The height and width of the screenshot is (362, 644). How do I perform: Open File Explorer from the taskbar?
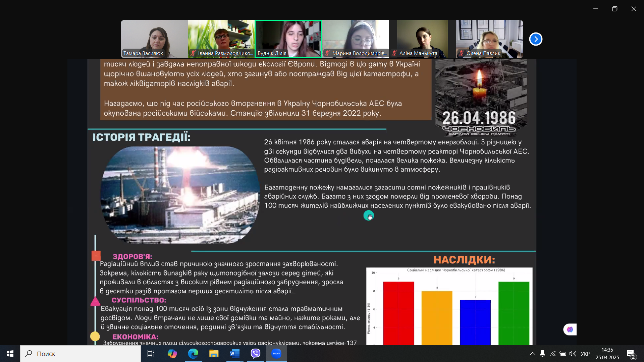pyautogui.click(x=214, y=354)
